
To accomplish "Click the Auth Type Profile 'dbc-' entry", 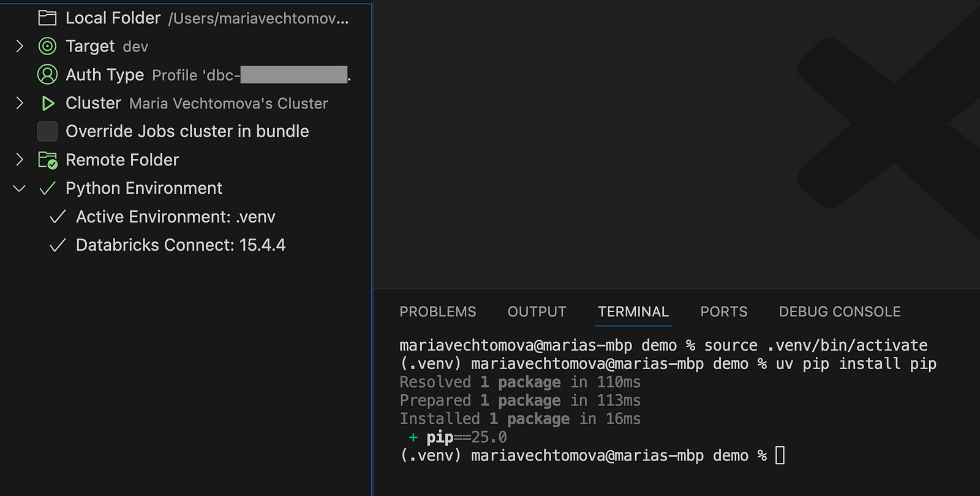I will pos(251,75).
